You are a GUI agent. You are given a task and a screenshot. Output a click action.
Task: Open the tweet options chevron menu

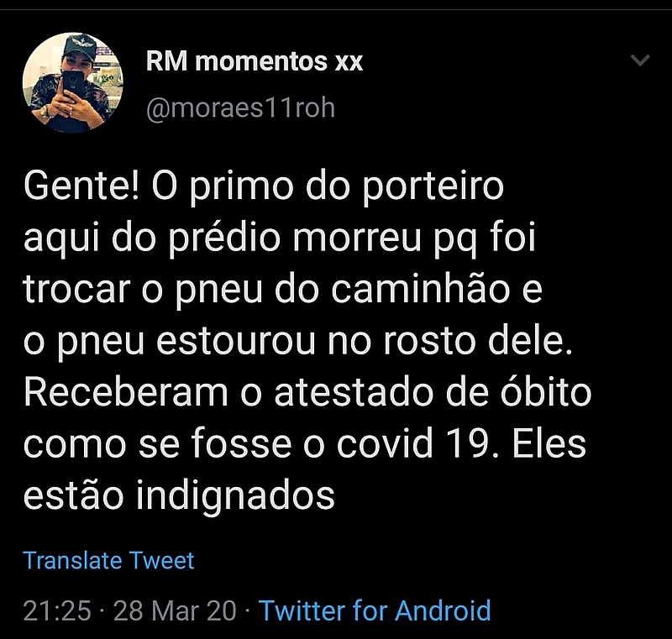pos(640,61)
